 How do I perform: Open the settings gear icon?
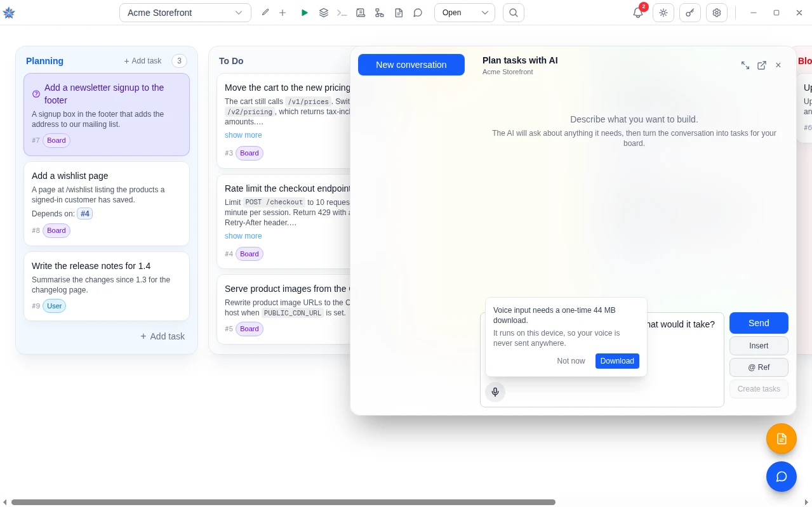717,13
